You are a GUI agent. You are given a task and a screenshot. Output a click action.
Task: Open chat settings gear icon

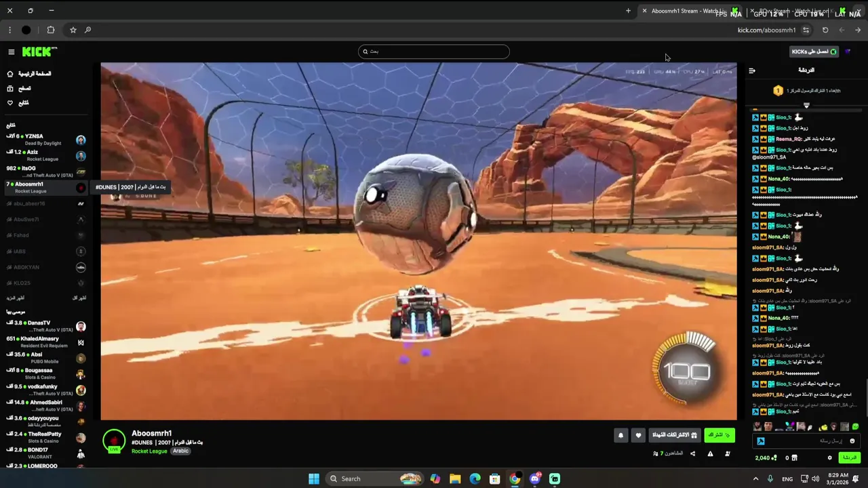click(x=829, y=458)
